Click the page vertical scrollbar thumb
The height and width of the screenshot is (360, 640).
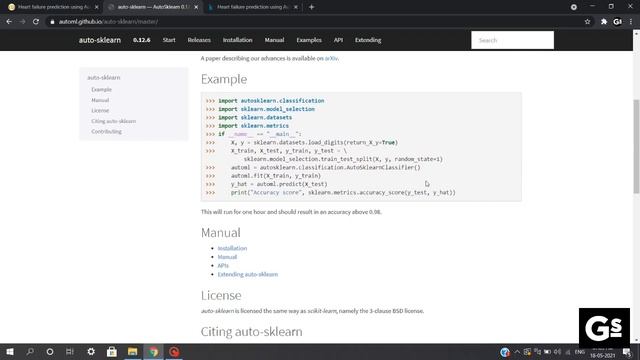(x=636, y=146)
